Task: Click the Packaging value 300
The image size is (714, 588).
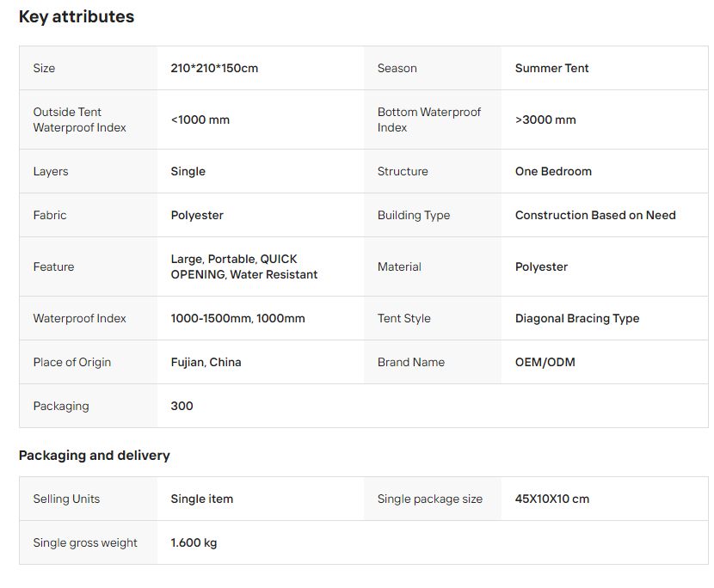Action: point(182,406)
